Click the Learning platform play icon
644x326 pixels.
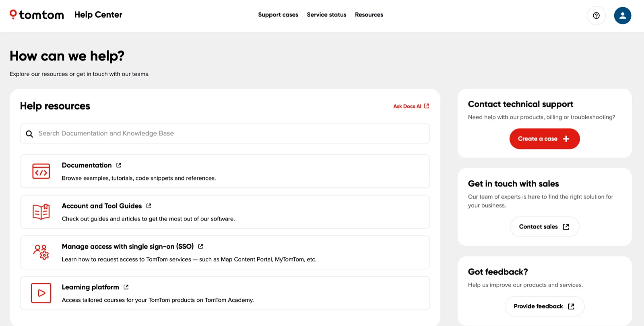(x=41, y=293)
